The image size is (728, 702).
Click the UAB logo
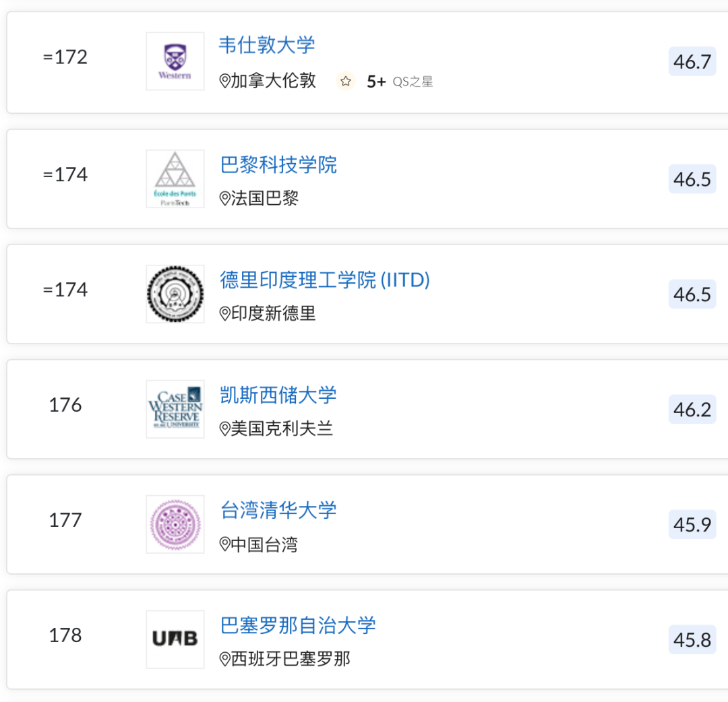pyautogui.click(x=175, y=639)
